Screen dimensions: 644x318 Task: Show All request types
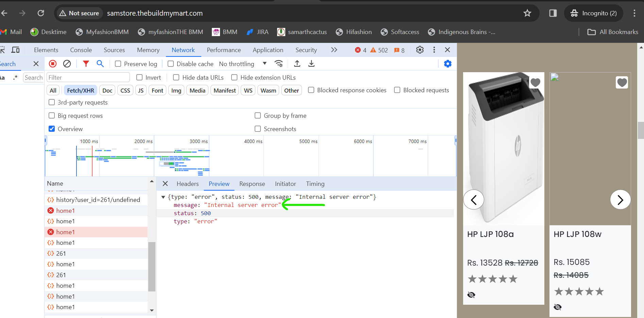tap(53, 91)
